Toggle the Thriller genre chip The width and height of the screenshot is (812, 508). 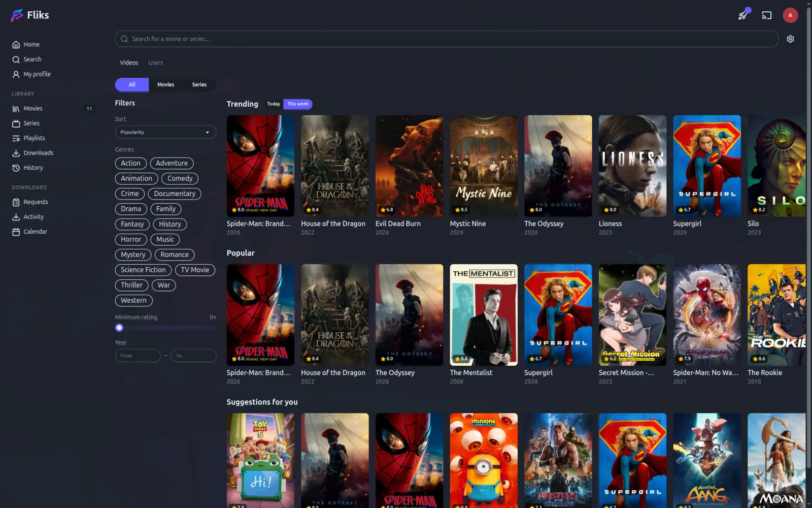pos(131,285)
